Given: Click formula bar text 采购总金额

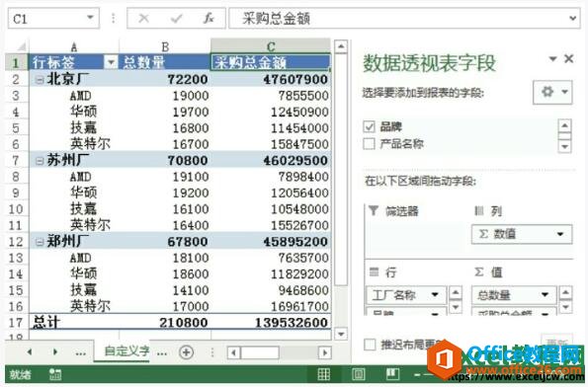Looking at the screenshot, I should (276, 18).
